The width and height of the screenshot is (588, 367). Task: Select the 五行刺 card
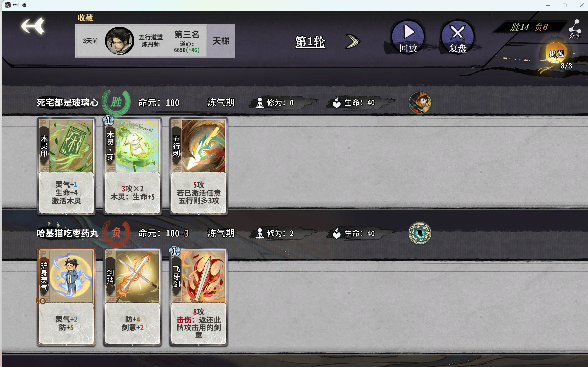coord(199,166)
